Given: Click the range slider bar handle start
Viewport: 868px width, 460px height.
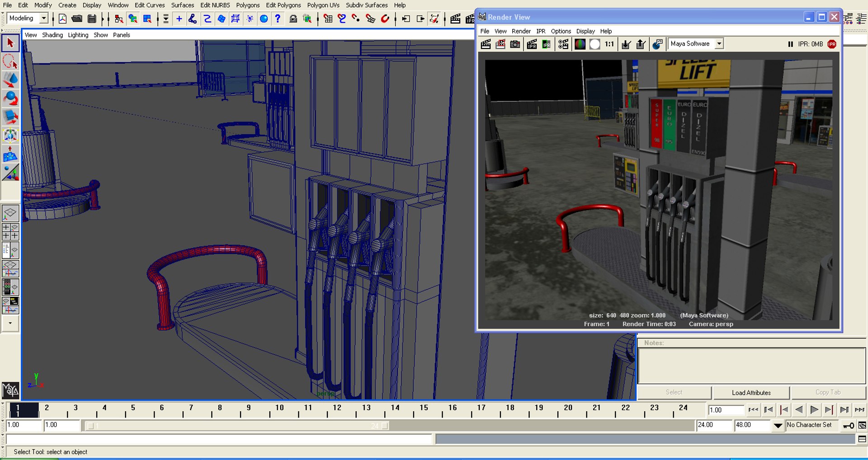Looking at the screenshot, I should (90, 426).
